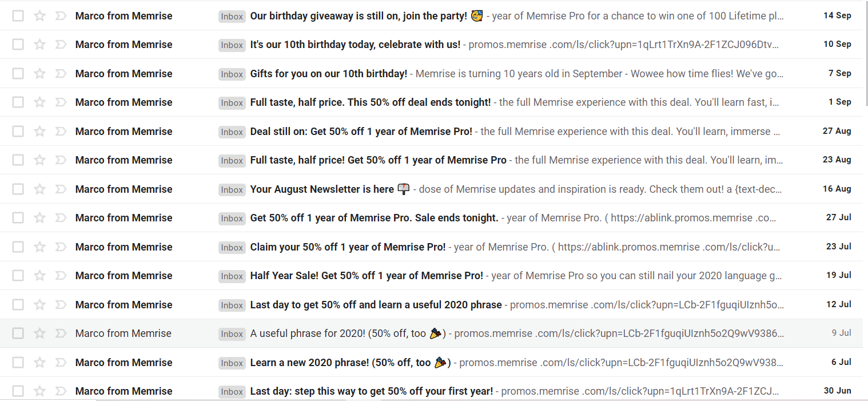Viewport: 868px width, 401px height.
Task: Star the 30 Jun Last day email
Action: 39,391
